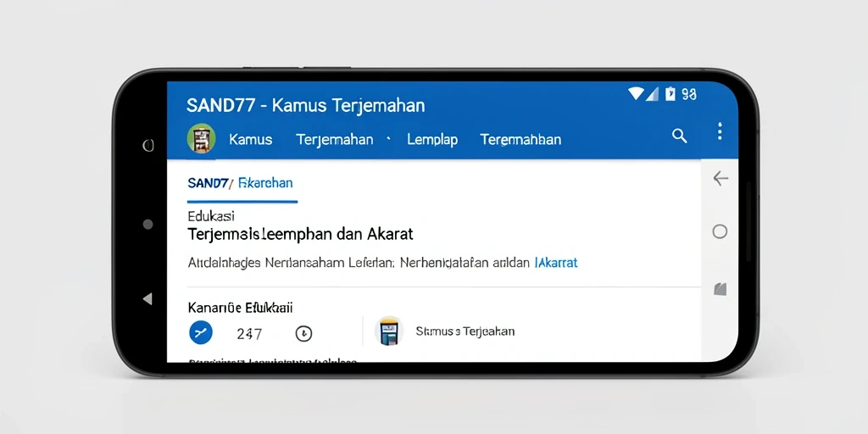
Task: Tap the Android home dot button
Action: (147, 224)
